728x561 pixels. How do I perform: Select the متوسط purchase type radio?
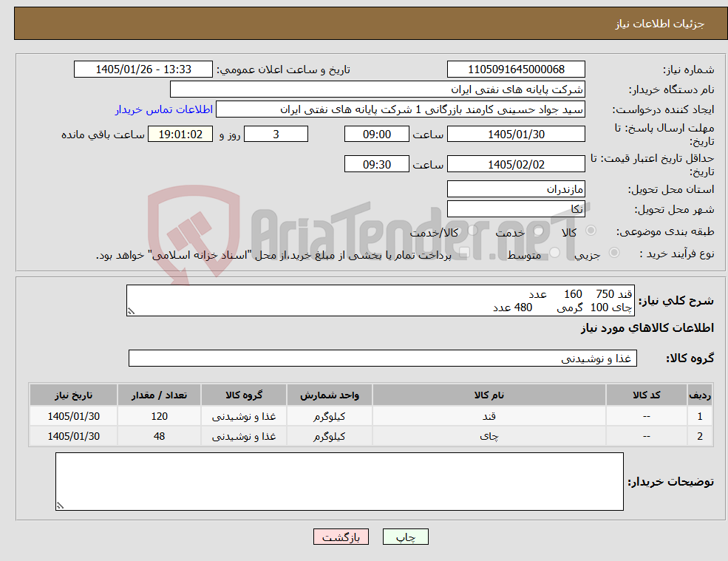coord(554,253)
